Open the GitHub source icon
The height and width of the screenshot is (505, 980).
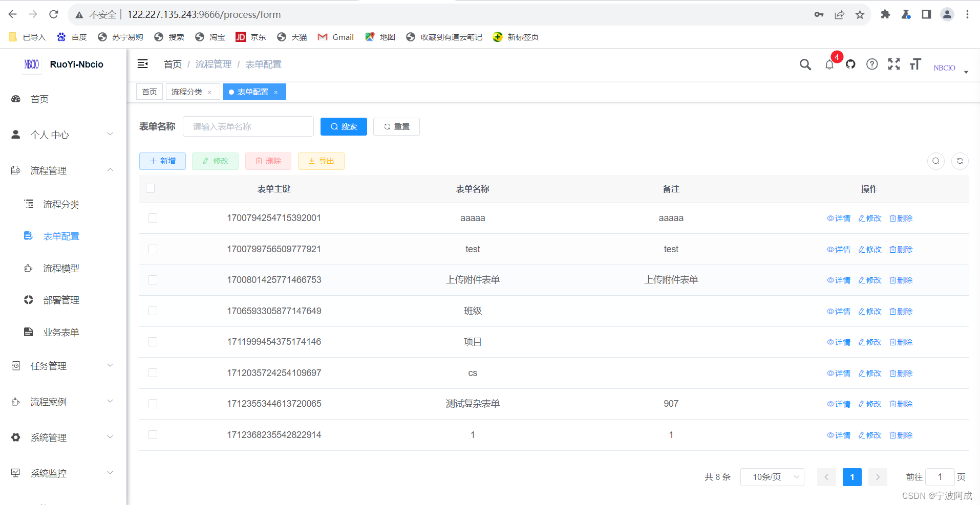850,64
